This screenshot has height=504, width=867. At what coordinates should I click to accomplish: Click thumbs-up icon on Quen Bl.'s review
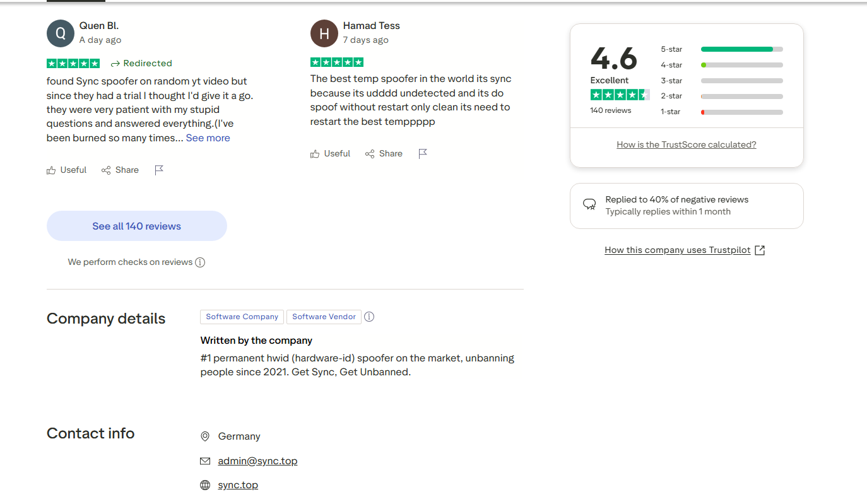(51, 170)
